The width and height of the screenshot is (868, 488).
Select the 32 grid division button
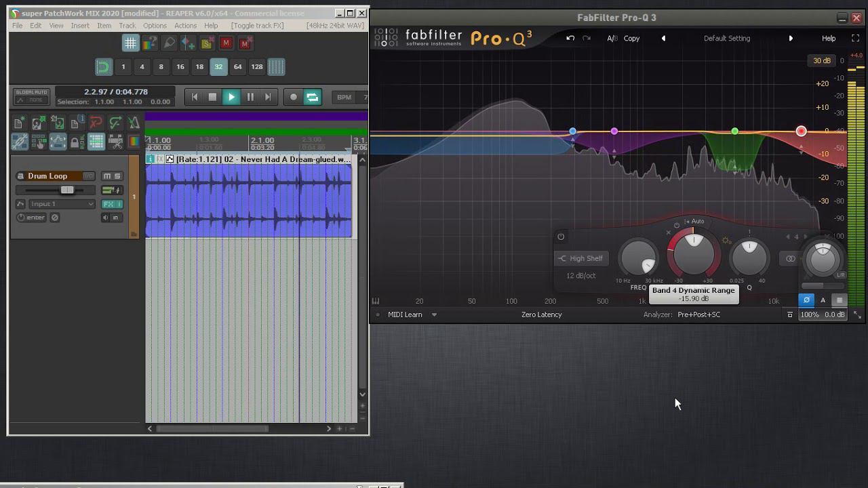click(x=218, y=66)
